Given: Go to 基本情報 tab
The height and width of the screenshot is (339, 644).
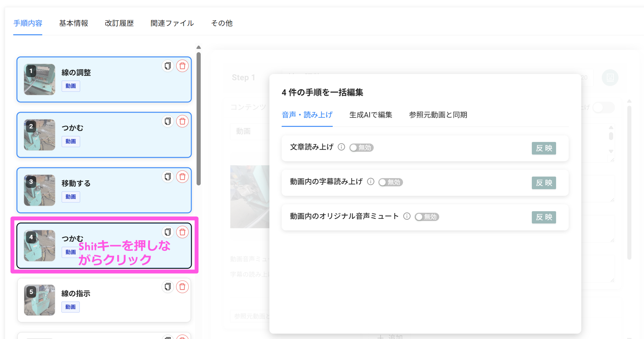Looking at the screenshot, I should 73,23.
